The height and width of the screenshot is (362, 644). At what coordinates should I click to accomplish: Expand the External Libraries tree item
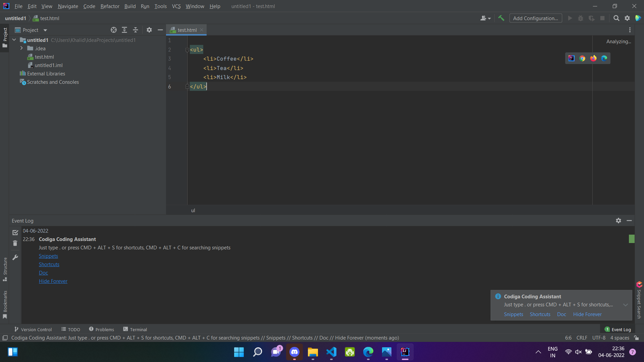tap(15, 73)
